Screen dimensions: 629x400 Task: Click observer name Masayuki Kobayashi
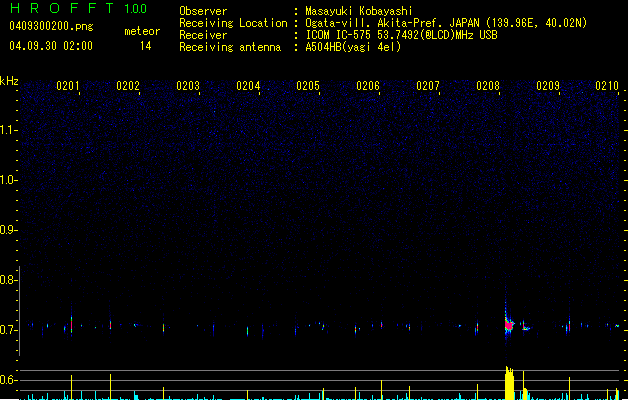359,11
